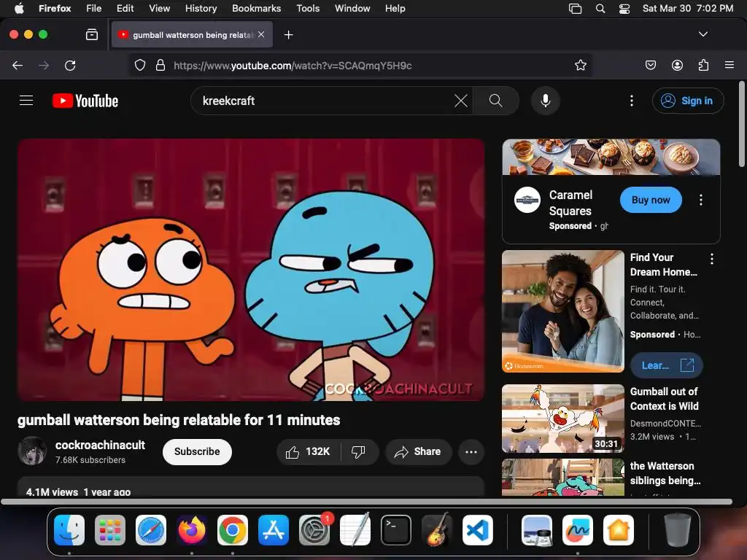Viewport: 747px width, 560px height.
Task: Open the App Store from the dock
Action: tap(274, 530)
